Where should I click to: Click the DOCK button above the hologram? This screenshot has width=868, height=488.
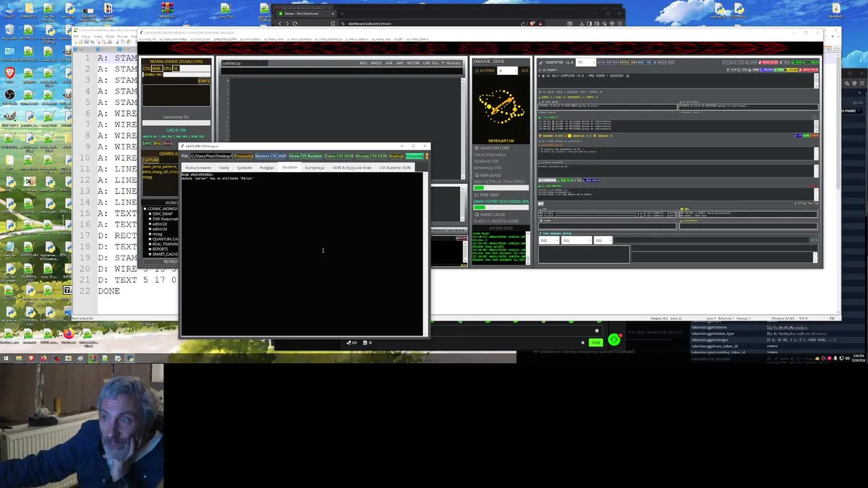coord(498,62)
